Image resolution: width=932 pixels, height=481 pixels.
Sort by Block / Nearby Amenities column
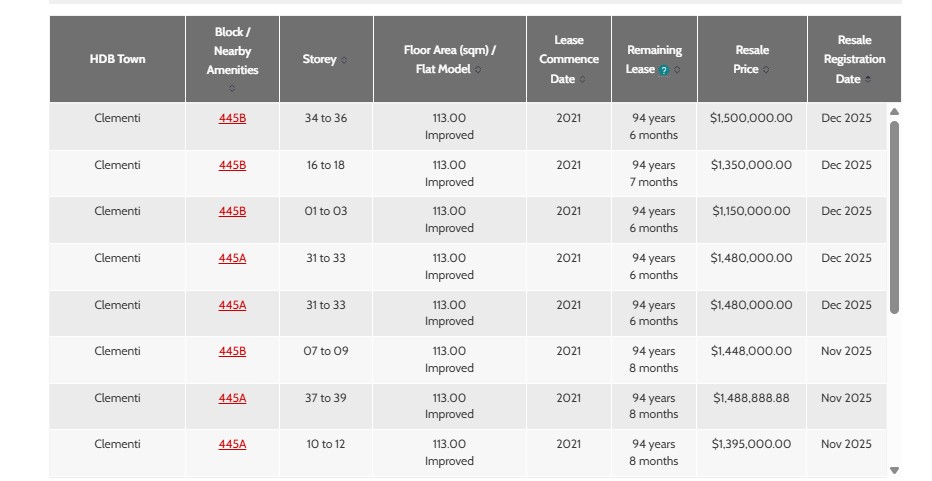[232, 89]
